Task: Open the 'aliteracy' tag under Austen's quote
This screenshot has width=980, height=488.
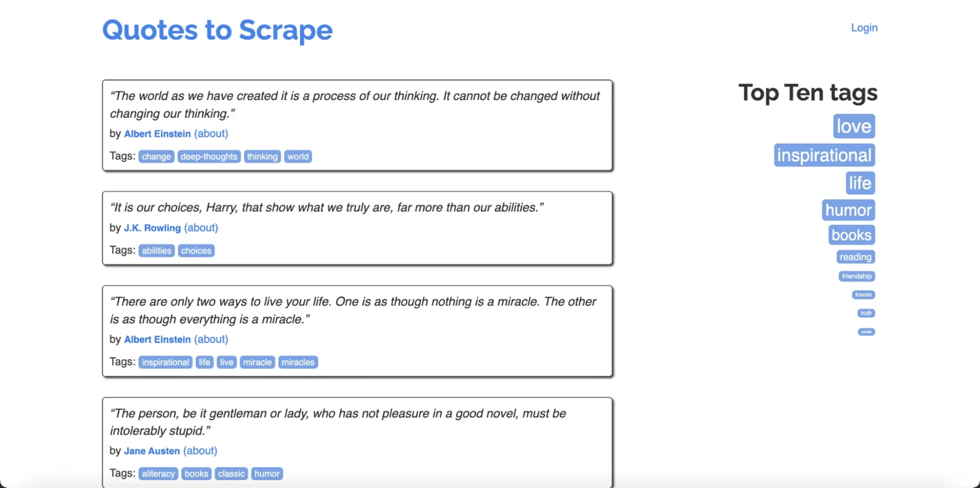Action: tap(158, 474)
